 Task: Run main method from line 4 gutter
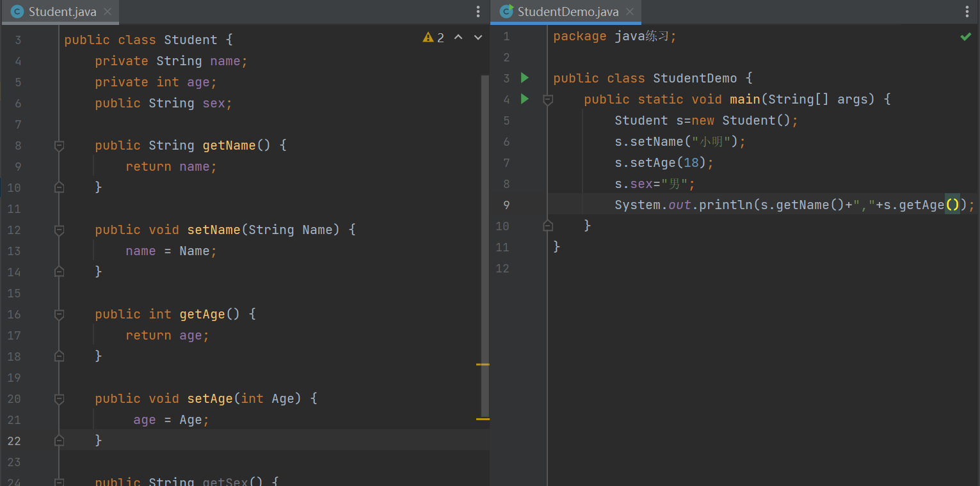pos(525,99)
